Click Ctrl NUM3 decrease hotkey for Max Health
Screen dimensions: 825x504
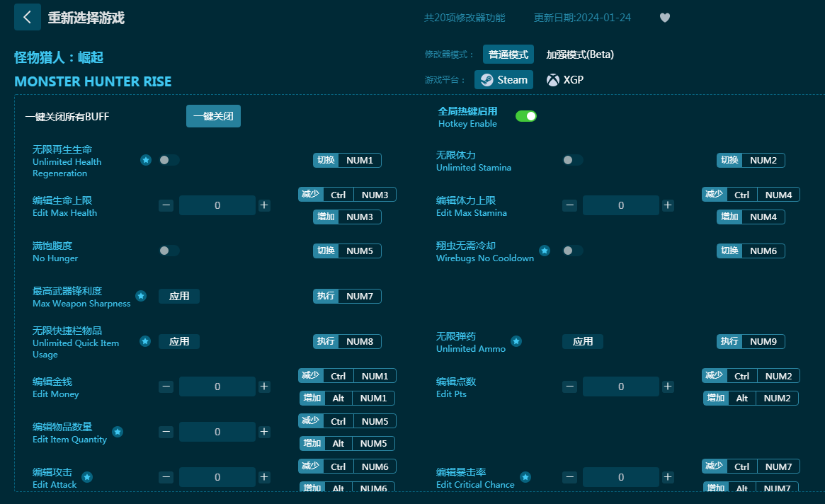pyautogui.click(x=347, y=195)
